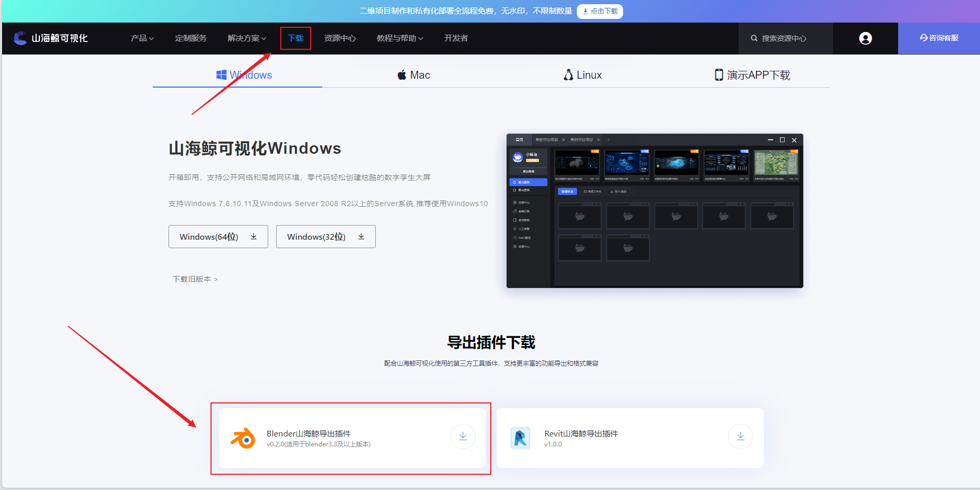The image size is (980, 490).
Task: Click the Revit logo icon
Action: (x=521, y=438)
